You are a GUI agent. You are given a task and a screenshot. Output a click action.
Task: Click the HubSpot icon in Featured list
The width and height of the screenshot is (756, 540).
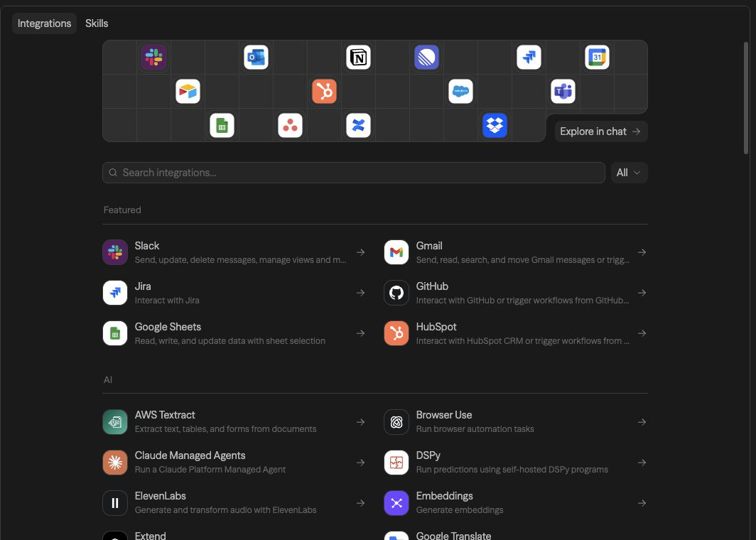pos(396,333)
